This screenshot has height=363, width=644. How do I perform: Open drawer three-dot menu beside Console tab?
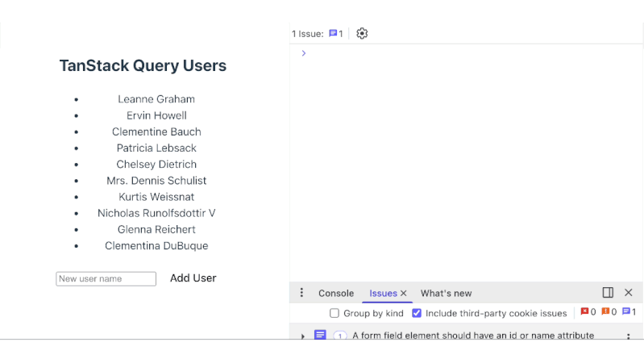point(302,293)
